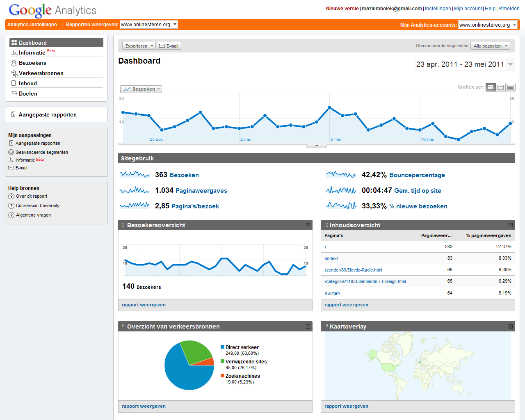Click the Verkeersbronnen arrows icon
The width and height of the screenshot is (525, 420).
tap(14, 73)
